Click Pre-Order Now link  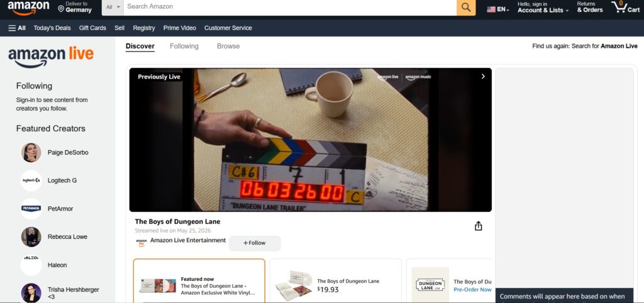pyautogui.click(x=472, y=289)
